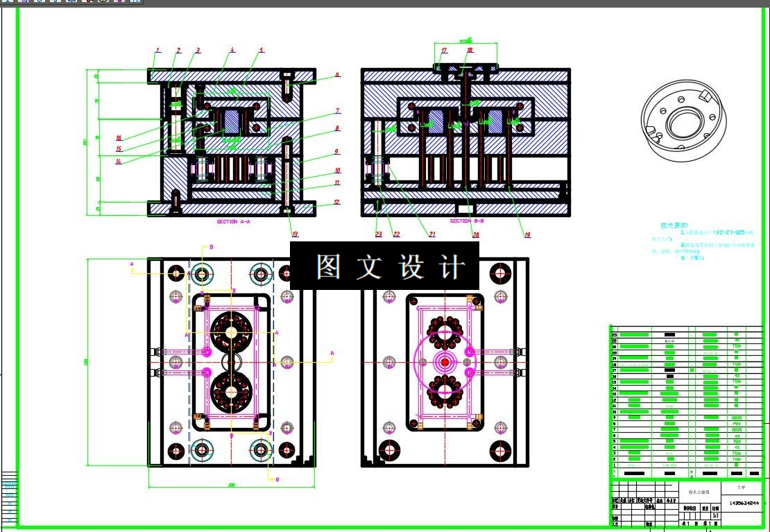Click the SECTION B-B label
This screenshot has width=770, height=532.
[467, 221]
